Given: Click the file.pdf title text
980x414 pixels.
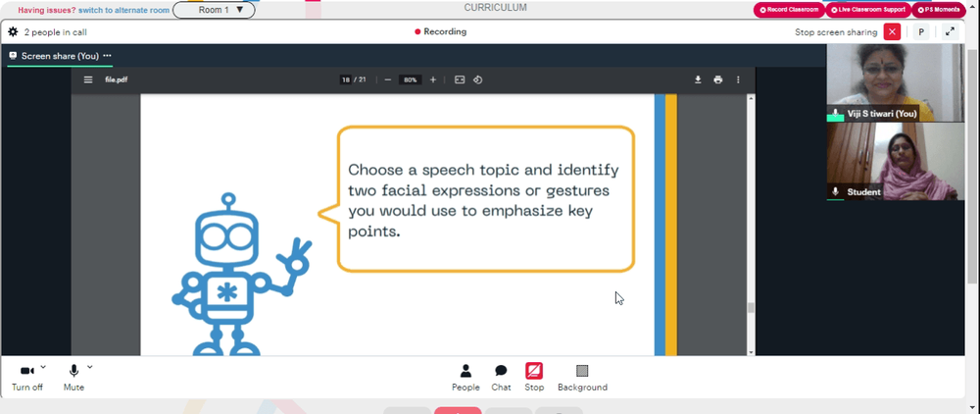Looking at the screenshot, I should point(117,80).
